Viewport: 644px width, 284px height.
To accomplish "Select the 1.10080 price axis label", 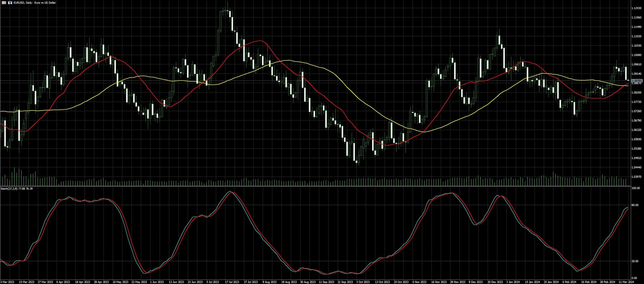I will [x=637, y=55].
